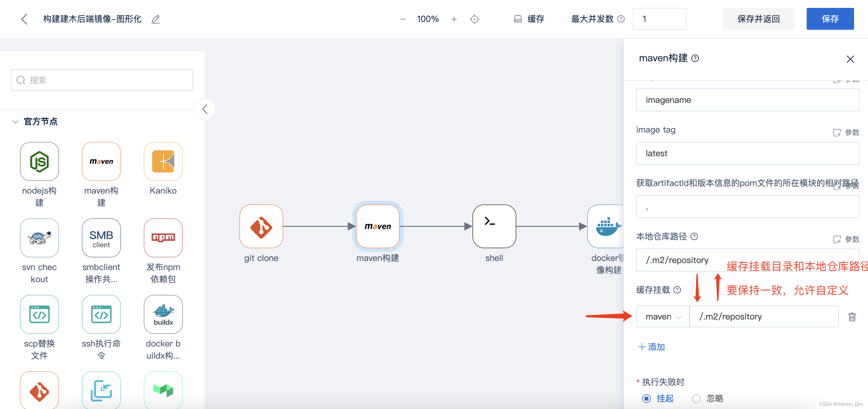Image resolution: width=868 pixels, height=409 pixels.
Task: Select the 挂起 radio option
Action: 646,399
